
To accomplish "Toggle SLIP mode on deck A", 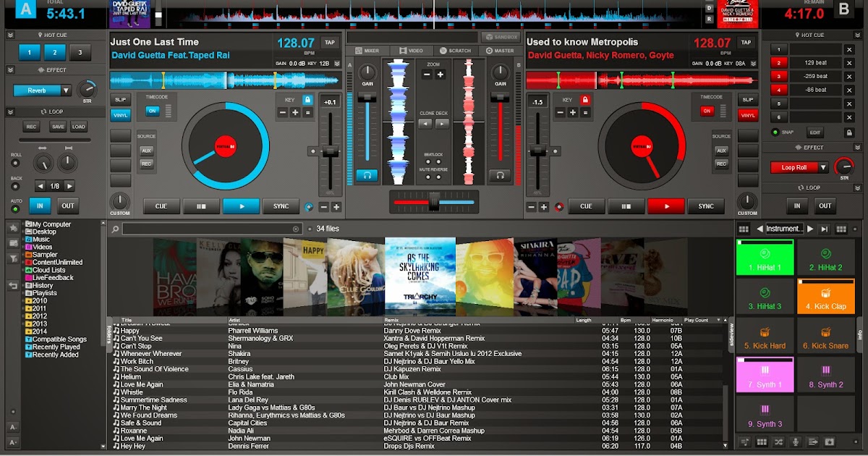I will coord(120,100).
